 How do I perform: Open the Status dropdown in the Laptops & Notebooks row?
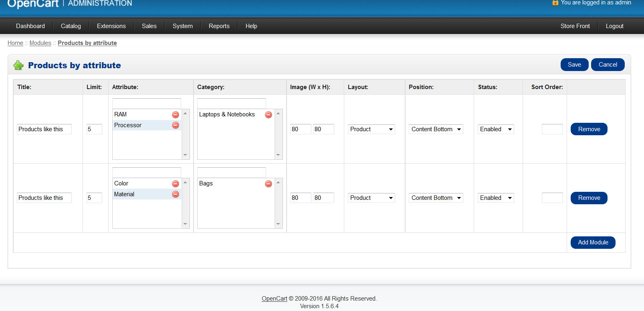[x=496, y=129]
